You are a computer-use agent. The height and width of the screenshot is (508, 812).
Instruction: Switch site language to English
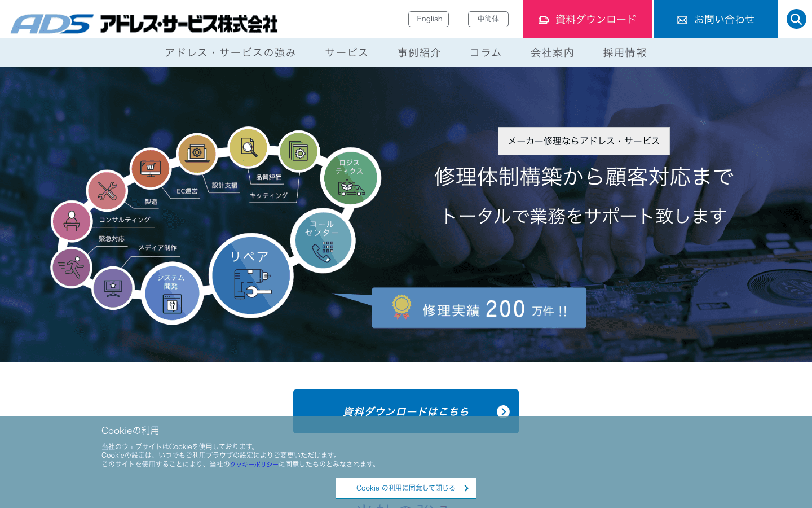coord(429,19)
